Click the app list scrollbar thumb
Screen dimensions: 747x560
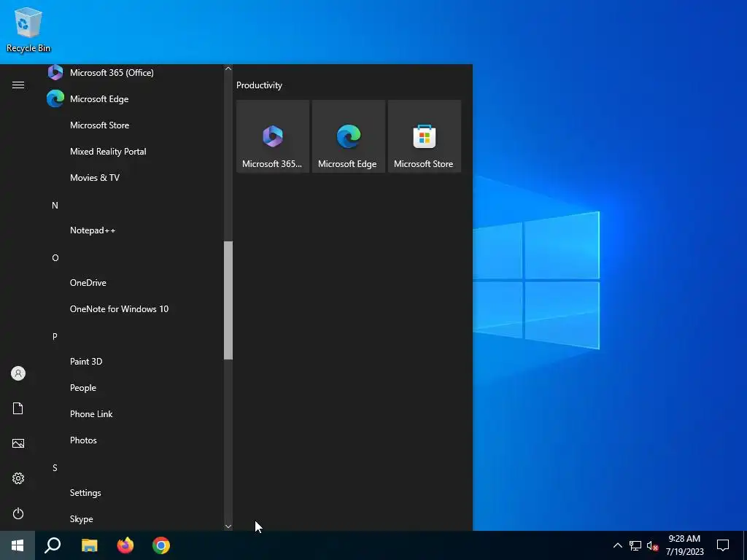pos(228,300)
